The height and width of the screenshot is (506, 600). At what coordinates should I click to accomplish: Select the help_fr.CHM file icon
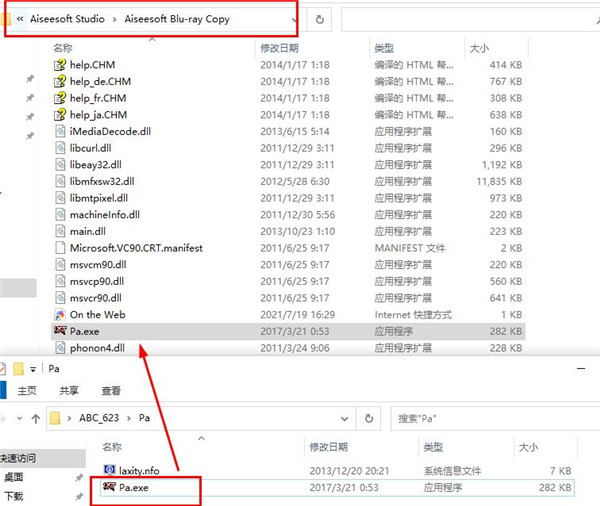pyautogui.click(x=60, y=98)
